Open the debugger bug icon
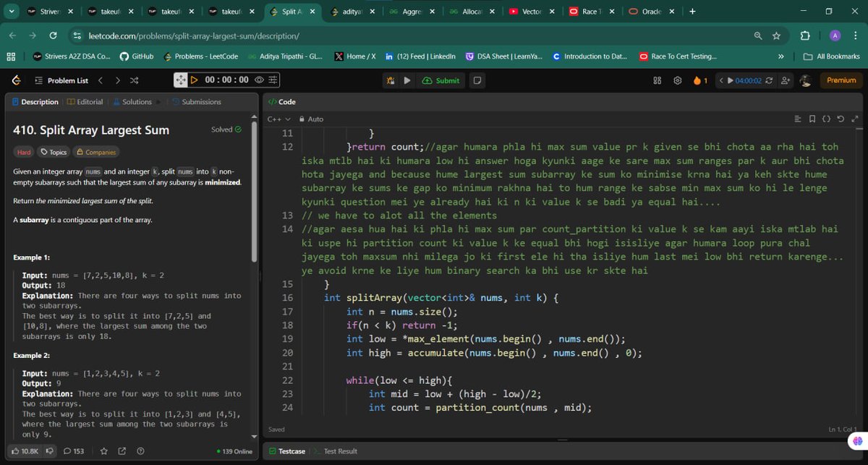This screenshot has width=868, height=465. 391,80
